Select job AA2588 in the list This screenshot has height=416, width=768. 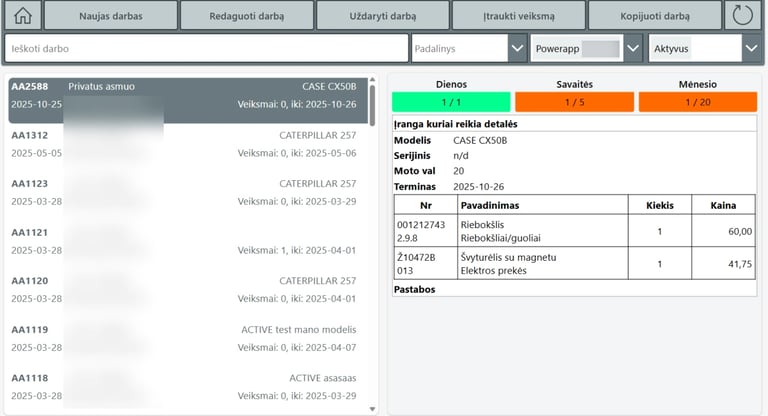[188, 100]
